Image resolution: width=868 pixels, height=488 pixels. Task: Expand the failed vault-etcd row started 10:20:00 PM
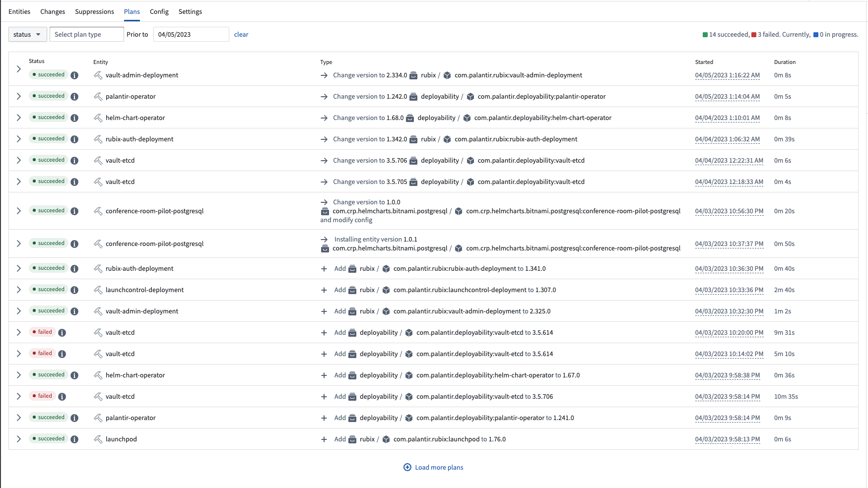coord(19,332)
